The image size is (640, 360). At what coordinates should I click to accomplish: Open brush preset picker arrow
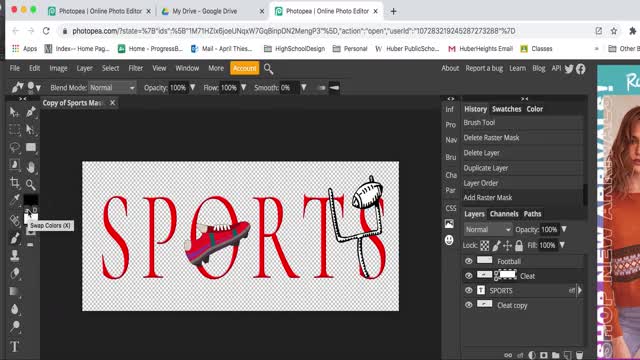point(38,88)
